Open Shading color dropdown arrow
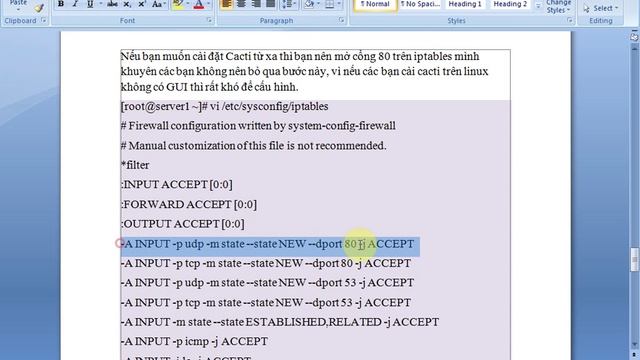Image resolution: width=640 pixels, height=360 pixels. point(318,4)
